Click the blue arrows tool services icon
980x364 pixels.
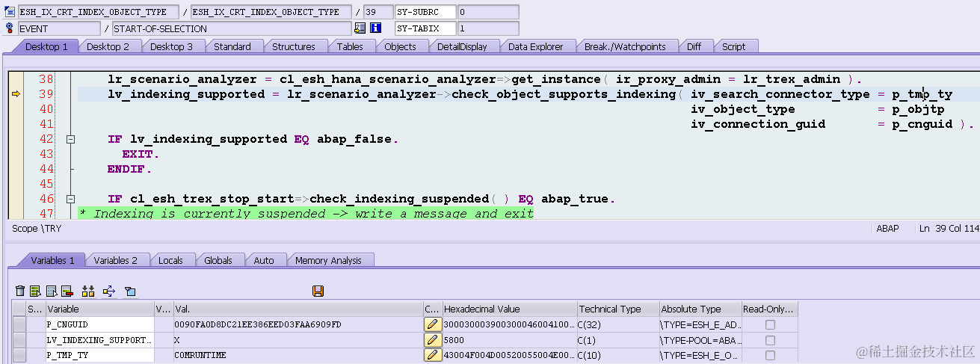[109, 291]
